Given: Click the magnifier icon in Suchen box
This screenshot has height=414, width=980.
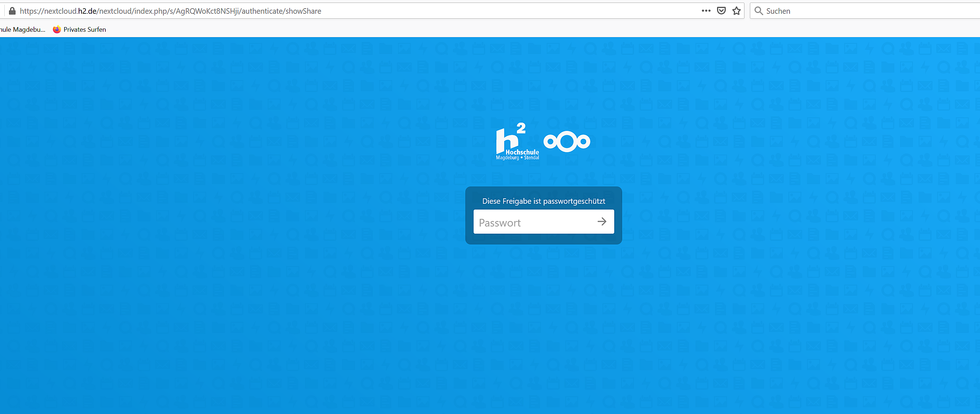Looking at the screenshot, I should (759, 11).
